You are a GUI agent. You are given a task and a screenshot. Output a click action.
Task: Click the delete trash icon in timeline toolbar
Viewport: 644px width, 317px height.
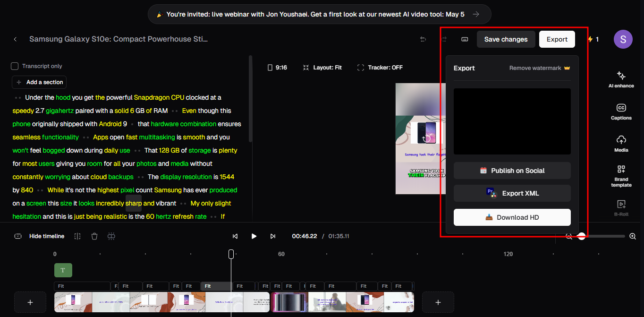pos(94,236)
